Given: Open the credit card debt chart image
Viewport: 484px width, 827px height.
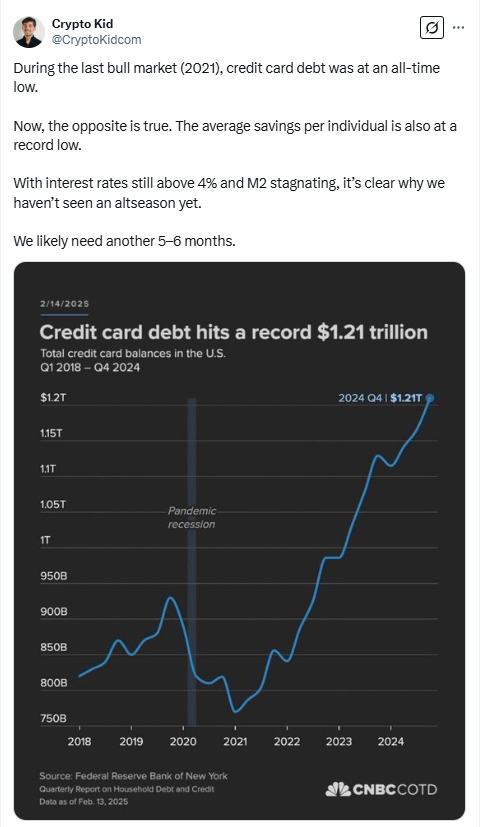Looking at the screenshot, I should click(239, 540).
